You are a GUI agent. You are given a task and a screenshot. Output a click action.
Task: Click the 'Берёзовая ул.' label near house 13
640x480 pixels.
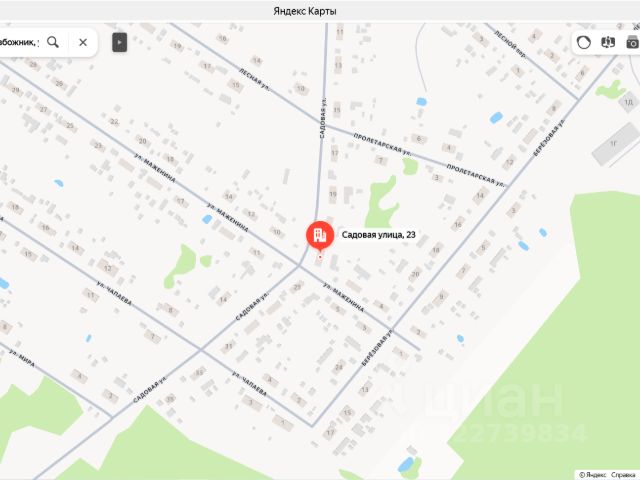[x=376, y=347]
